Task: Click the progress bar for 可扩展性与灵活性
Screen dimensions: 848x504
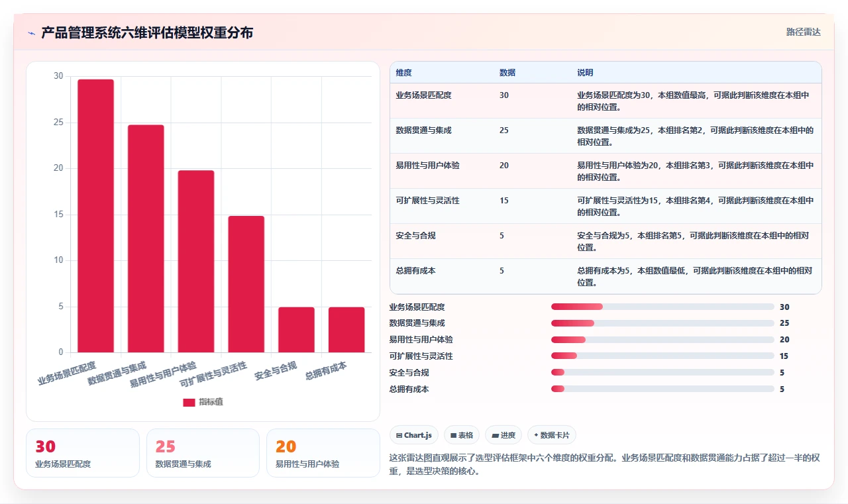Action: click(662, 356)
